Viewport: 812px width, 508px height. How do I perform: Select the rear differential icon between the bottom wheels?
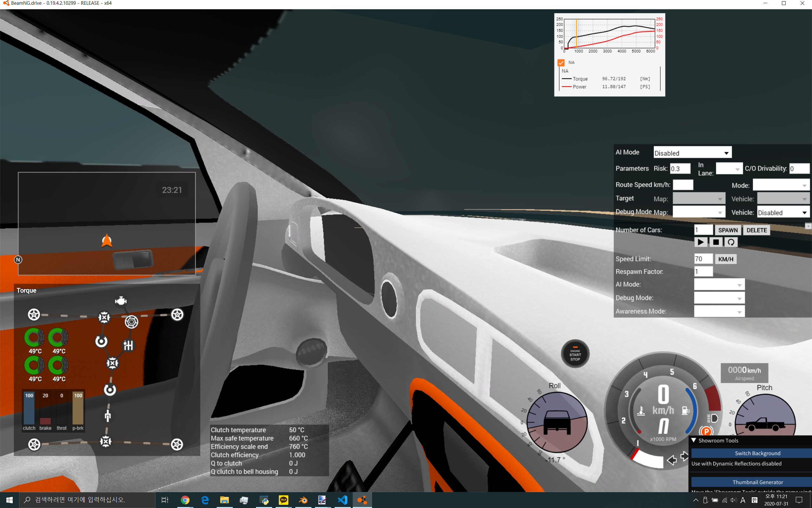click(x=106, y=441)
